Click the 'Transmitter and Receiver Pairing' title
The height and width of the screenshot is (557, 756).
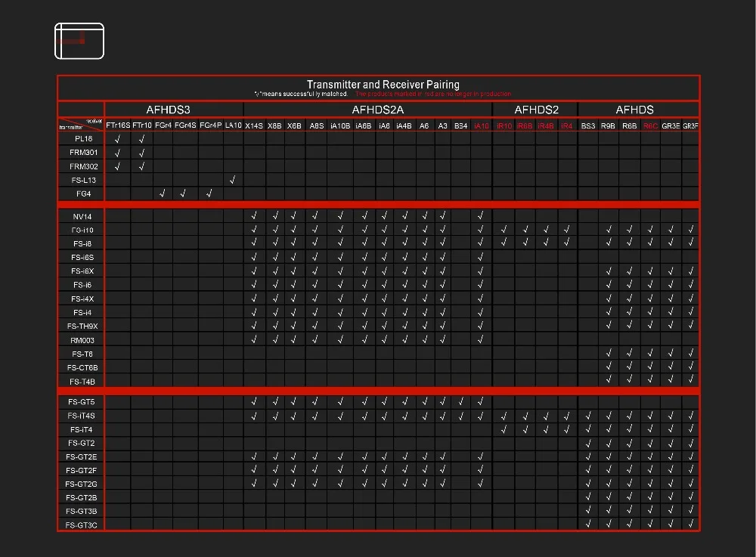click(x=383, y=85)
